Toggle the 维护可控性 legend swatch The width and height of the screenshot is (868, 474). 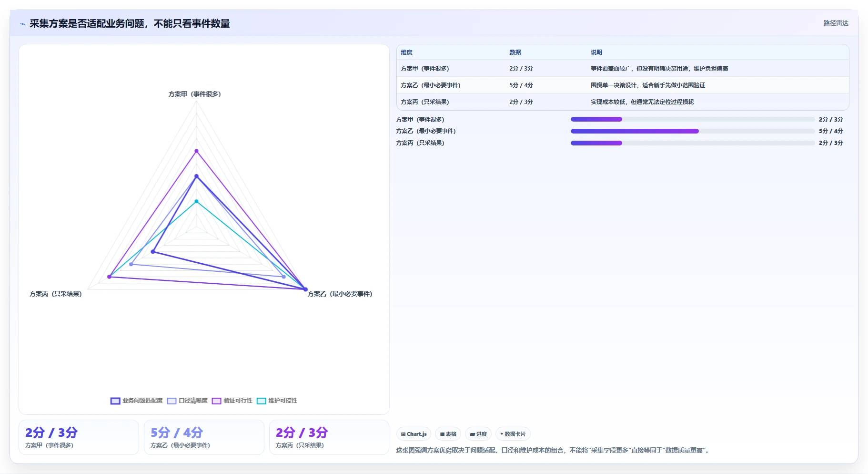tap(261, 401)
